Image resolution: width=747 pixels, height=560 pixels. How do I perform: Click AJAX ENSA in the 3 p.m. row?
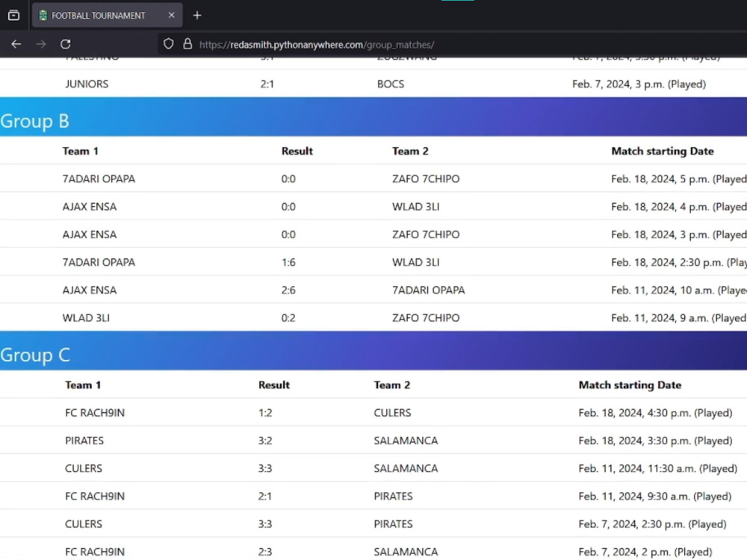pos(90,234)
